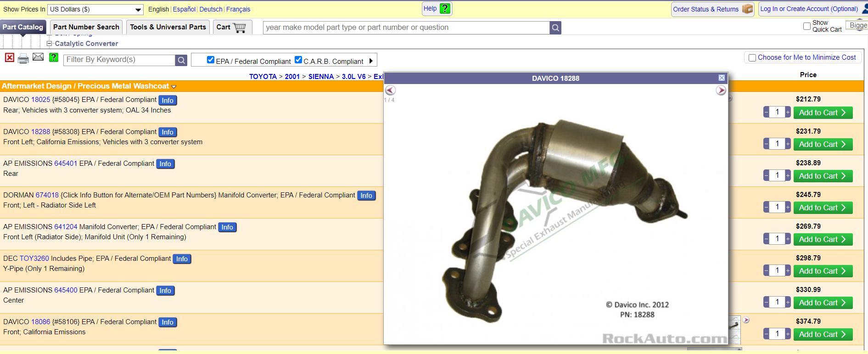Screen dimensions: 868x354
Task: Open Info for DAVICO 18025
Action: pos(168,100)
